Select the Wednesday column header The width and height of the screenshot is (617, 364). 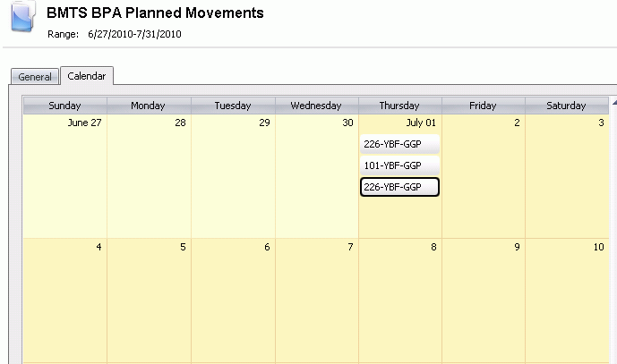(x=316, y=106)
